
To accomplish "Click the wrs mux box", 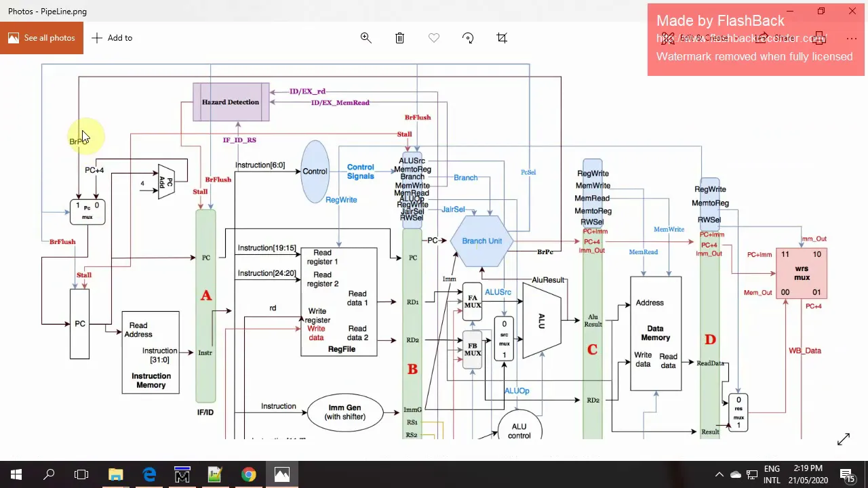I will pyautogui.click(x=802, y=273).
